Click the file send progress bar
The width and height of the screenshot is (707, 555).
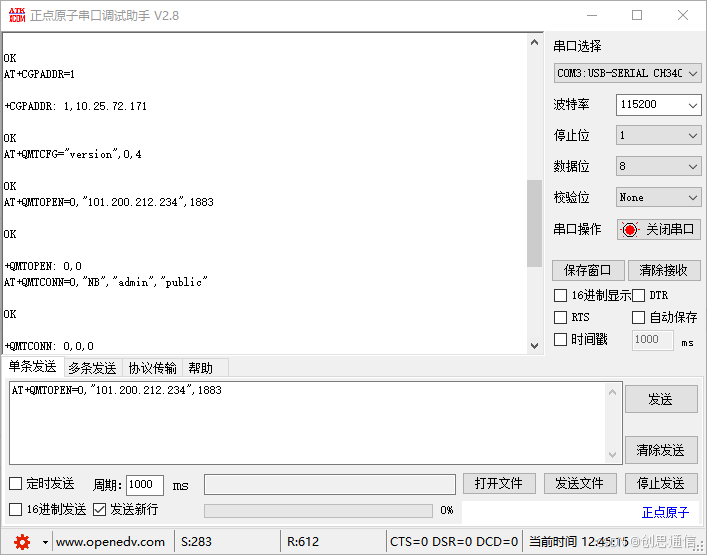coord(318,510)
